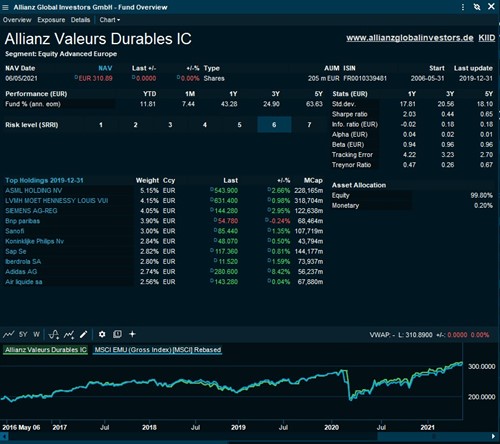Open Iberdrola SA holding
The image size is (500, 444).
click(x=23, y=262)
